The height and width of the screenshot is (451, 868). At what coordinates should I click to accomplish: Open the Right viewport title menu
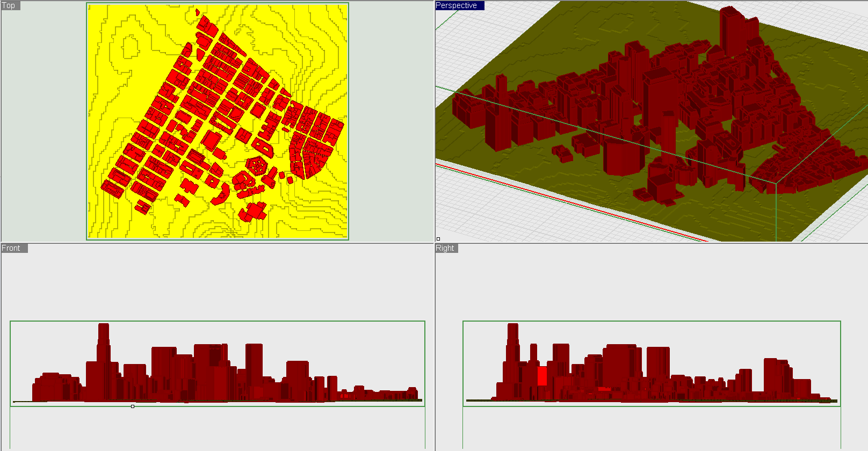446,248
